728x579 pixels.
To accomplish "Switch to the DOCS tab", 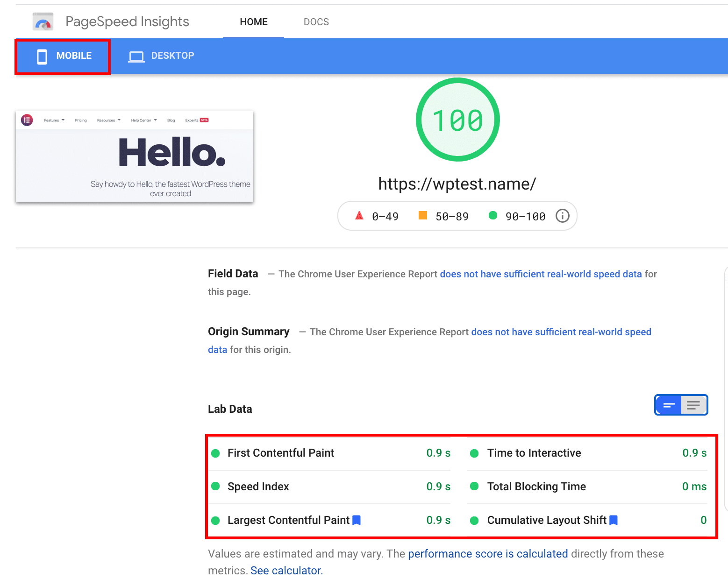I will [316, 21].
